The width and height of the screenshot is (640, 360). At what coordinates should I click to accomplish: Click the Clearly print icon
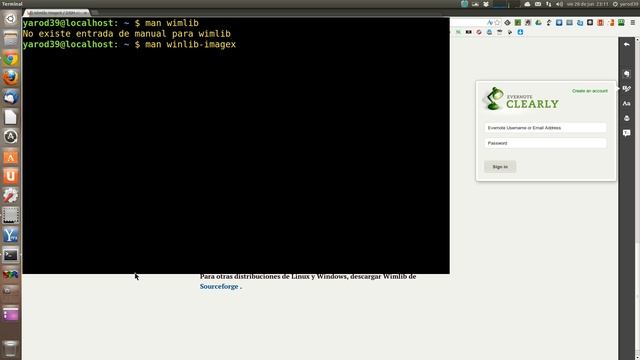[627, 118]
